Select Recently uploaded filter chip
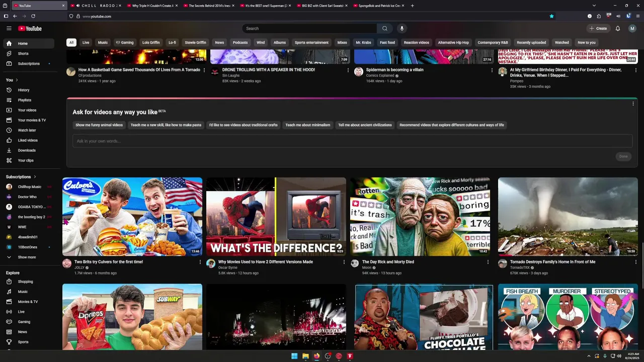The width and height of the screenshot is (644, 362). [531, 43]
